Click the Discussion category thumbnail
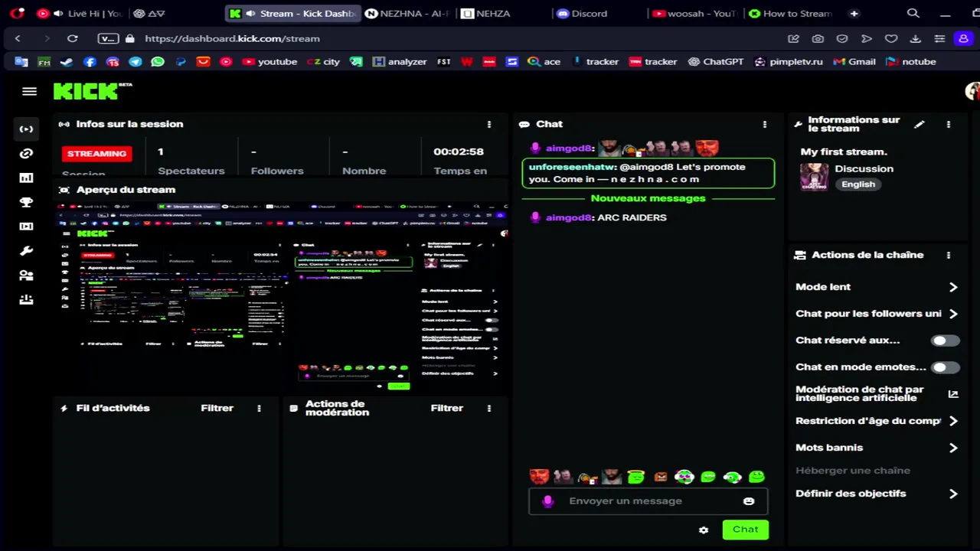This screenshot has width=980, height=551. coord(814,176)
